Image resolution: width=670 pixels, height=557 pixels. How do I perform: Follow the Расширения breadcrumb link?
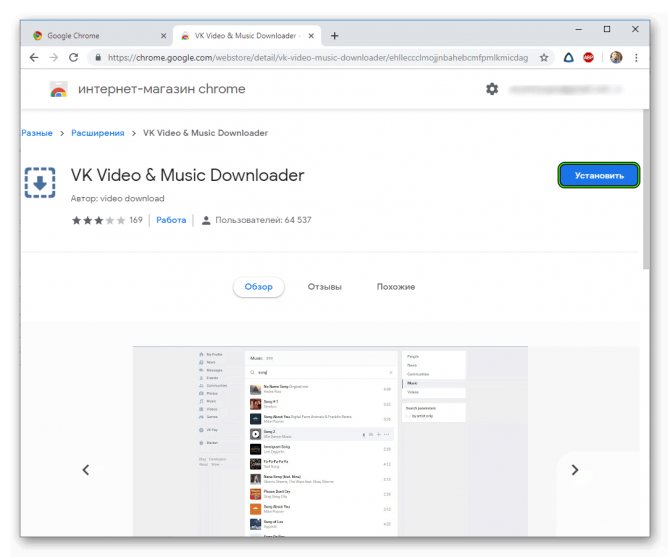click(98, 133)
